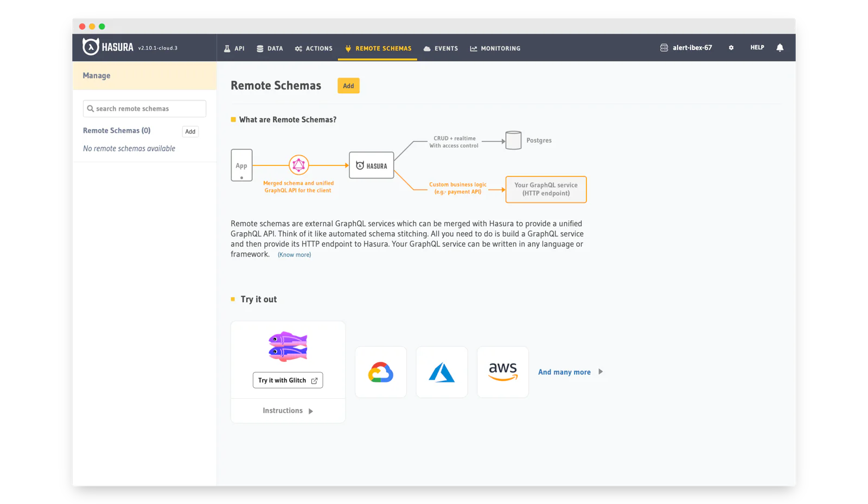Click the AWS logo card

pyautogui.click(x=503, y=372)
